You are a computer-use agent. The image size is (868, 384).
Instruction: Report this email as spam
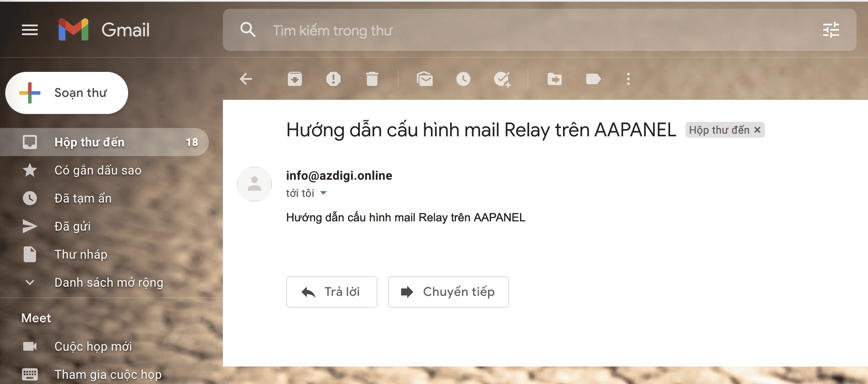click(333, 79)
